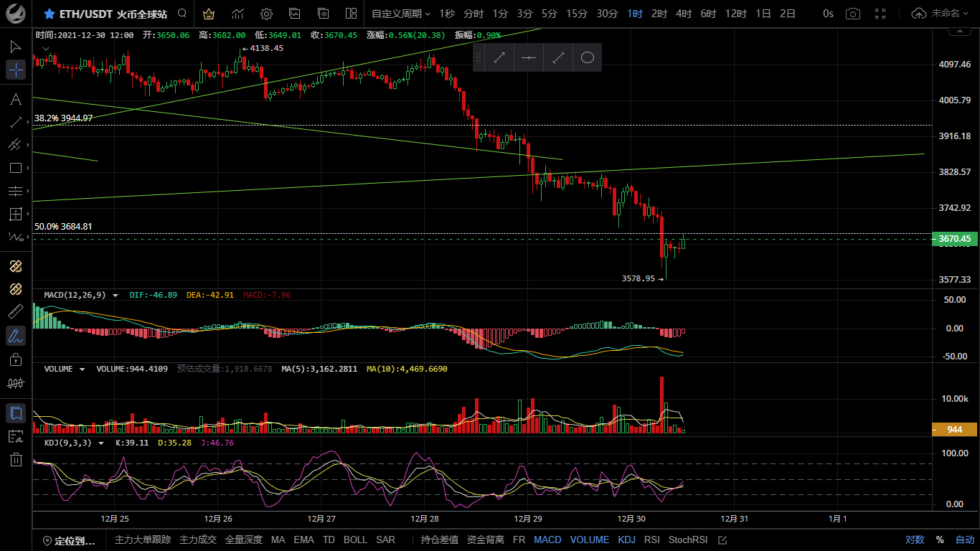
Task: Delete drawings with the trash icon
Action: click(16, 460)
